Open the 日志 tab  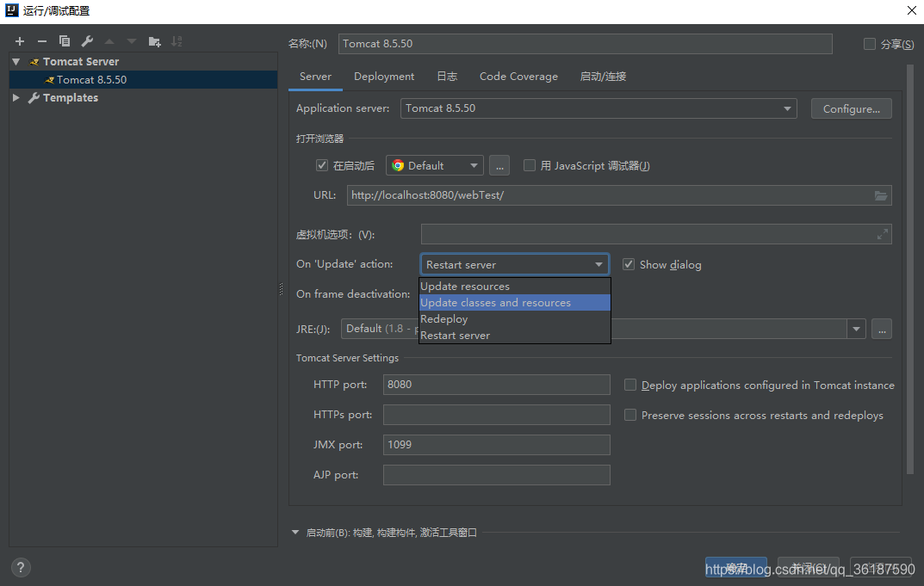(x=447, y=77)
